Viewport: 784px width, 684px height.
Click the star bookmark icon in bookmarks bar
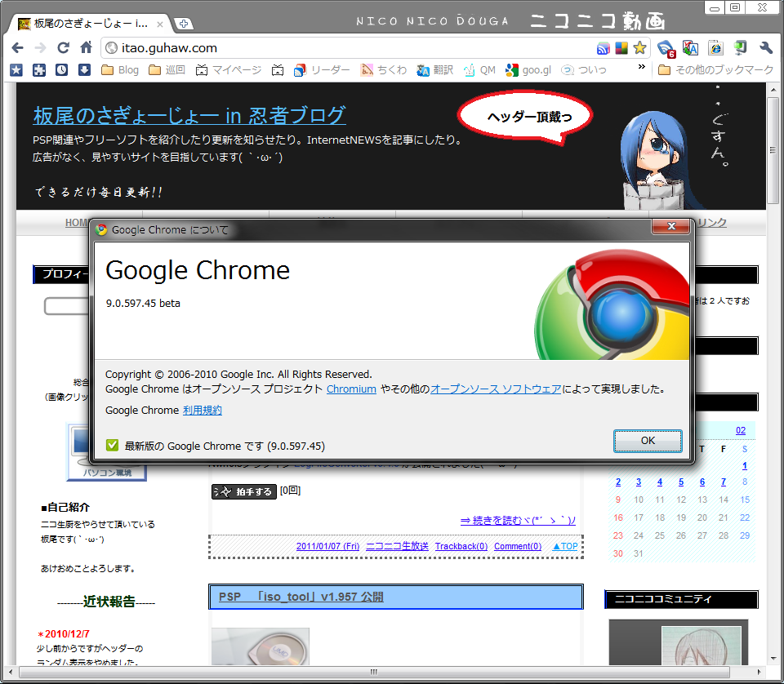[16, 70]
